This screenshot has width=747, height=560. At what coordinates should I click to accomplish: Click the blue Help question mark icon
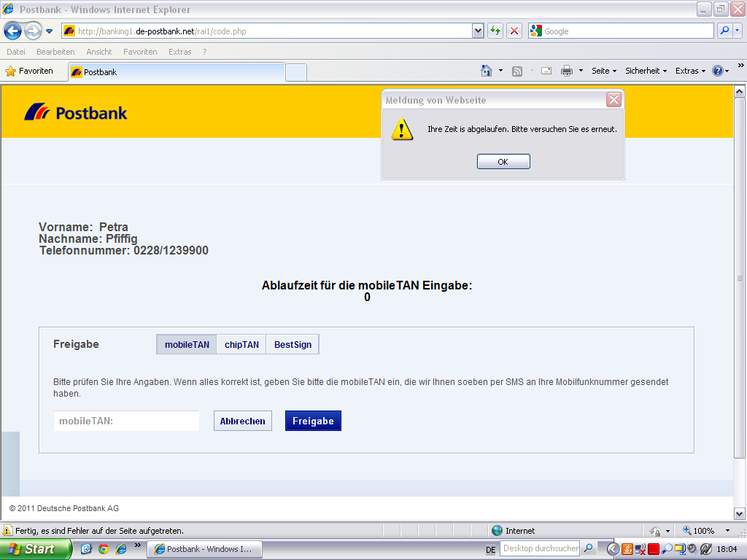718,71
